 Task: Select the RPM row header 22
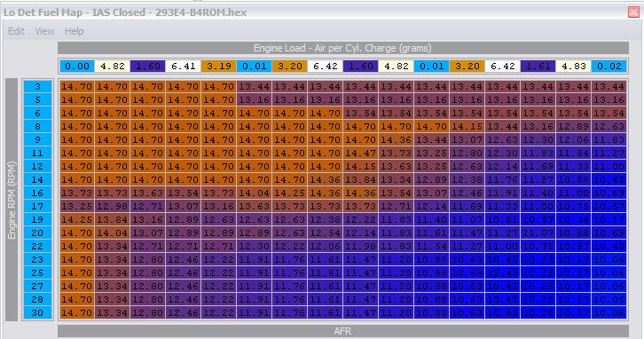pos(38,246)
